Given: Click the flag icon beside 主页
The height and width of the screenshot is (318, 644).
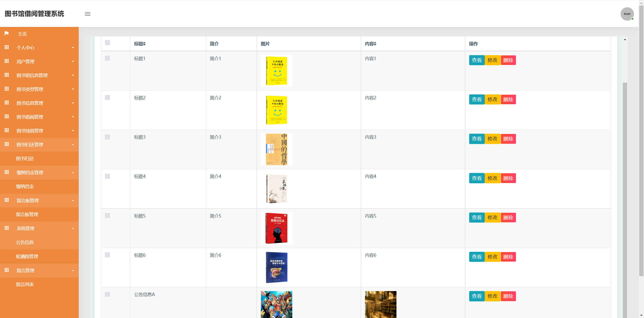Looking at the screenshot, I should coord(7,33).
